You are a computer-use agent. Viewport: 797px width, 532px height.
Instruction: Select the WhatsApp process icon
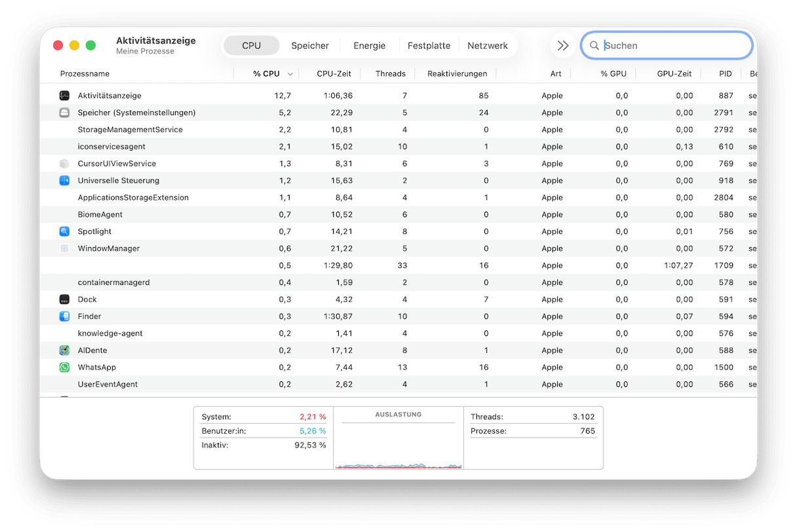tap(64, 368)
